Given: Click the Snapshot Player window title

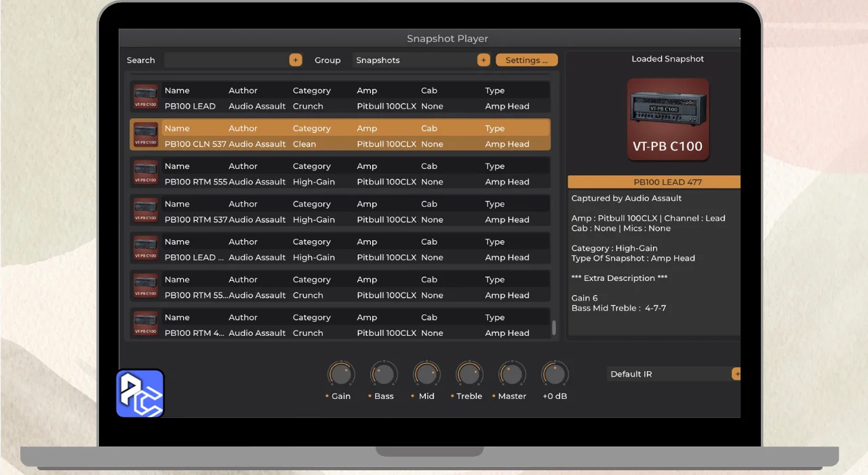Looking at the screenshot, I should 448,39.
